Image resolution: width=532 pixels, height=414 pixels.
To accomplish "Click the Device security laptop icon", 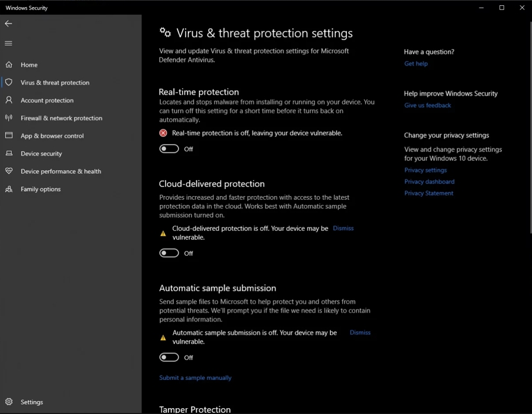I will (9, 154).
